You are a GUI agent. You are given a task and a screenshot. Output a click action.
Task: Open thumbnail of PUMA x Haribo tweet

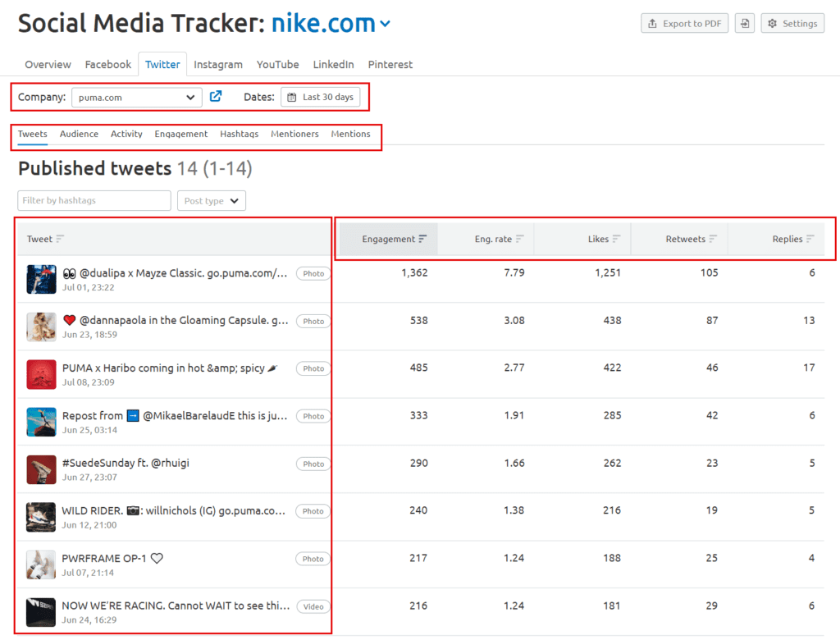coord(41,374)
